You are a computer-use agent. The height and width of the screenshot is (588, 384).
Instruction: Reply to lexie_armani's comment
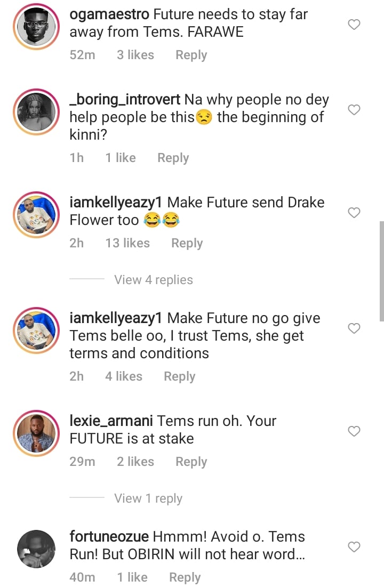click(x=191, y=462)
